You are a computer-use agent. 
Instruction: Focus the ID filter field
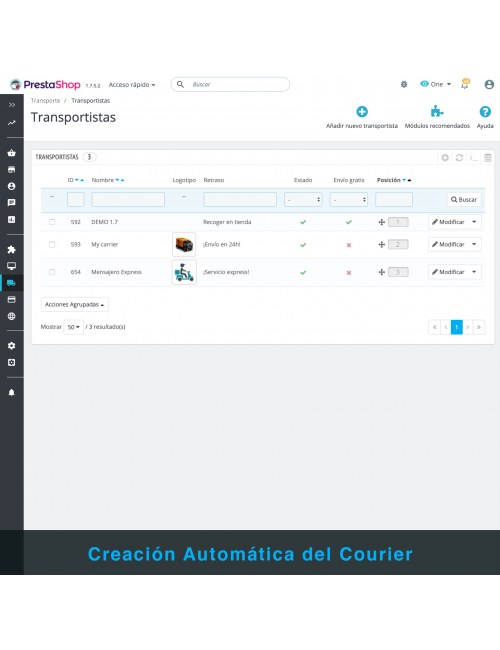tap(75, 199)
